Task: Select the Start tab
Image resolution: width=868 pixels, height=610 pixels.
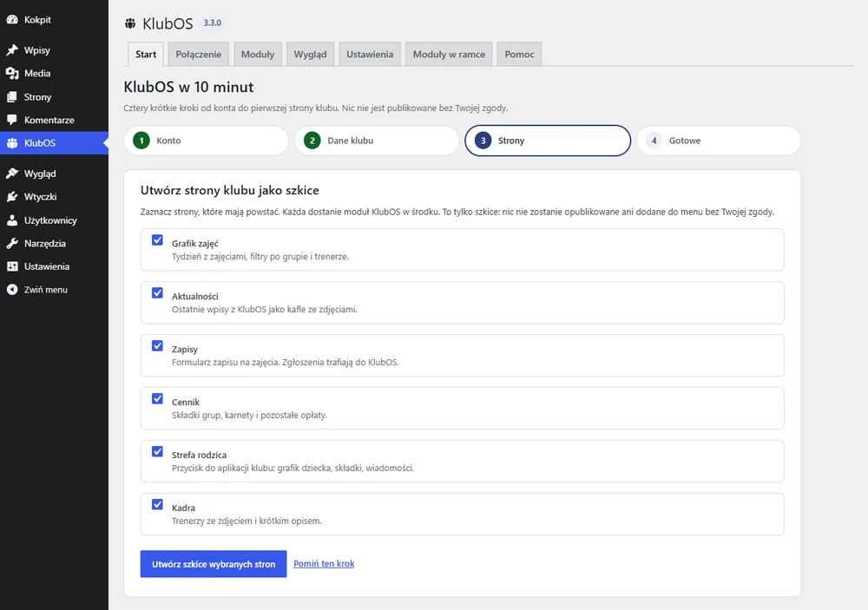Action: tap(146, 55)
